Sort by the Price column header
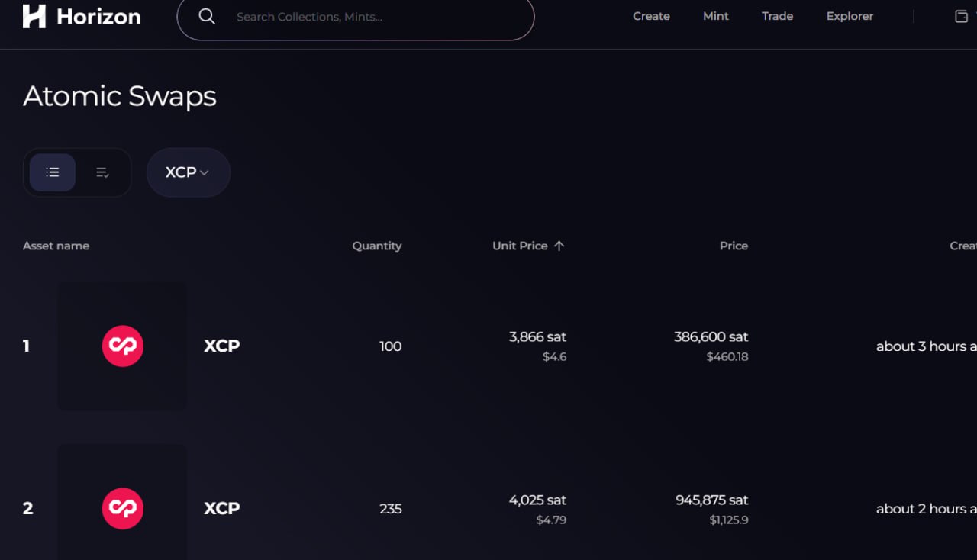 point(734,246)
